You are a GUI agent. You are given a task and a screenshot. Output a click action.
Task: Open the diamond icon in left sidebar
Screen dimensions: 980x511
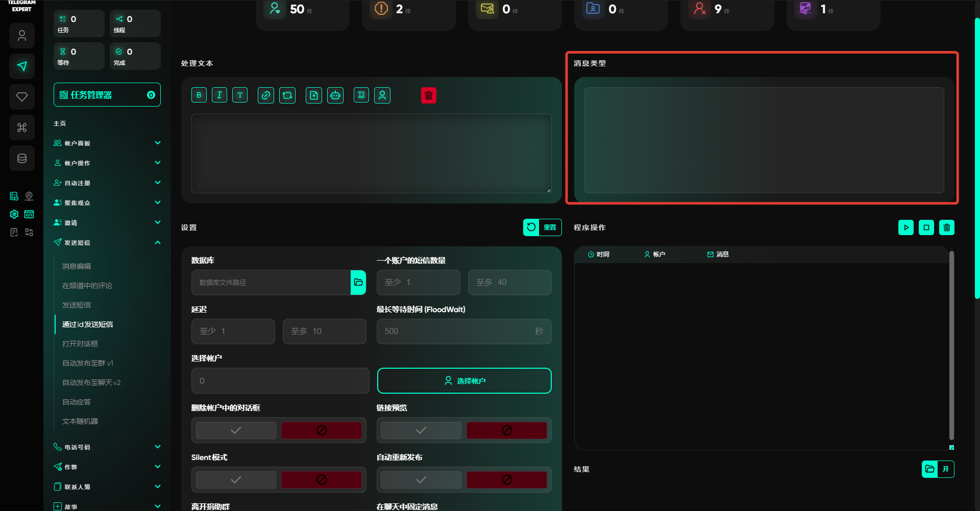(22, 97)
